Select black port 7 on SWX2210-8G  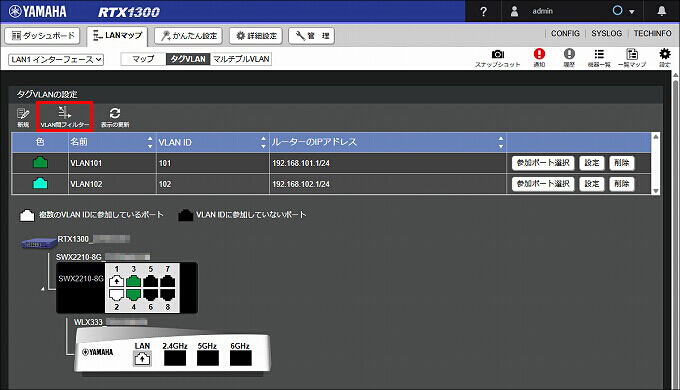(x=167, y=282)
